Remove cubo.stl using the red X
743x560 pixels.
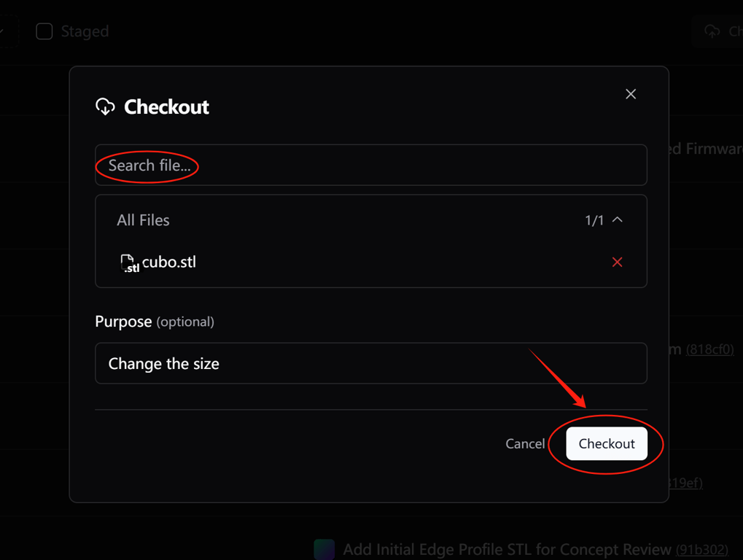point(617,262)
